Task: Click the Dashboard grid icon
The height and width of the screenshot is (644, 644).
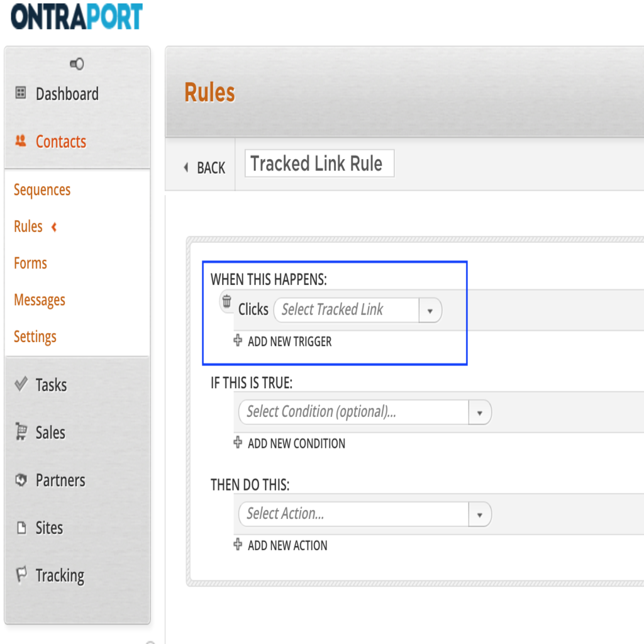Action: 21,94
